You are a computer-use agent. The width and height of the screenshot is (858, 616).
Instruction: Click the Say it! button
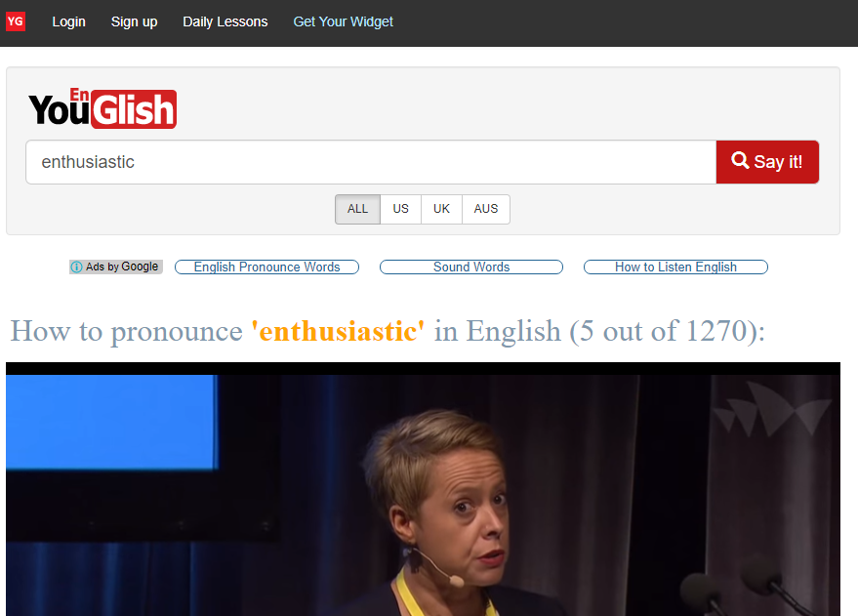[x=767, y=162]
